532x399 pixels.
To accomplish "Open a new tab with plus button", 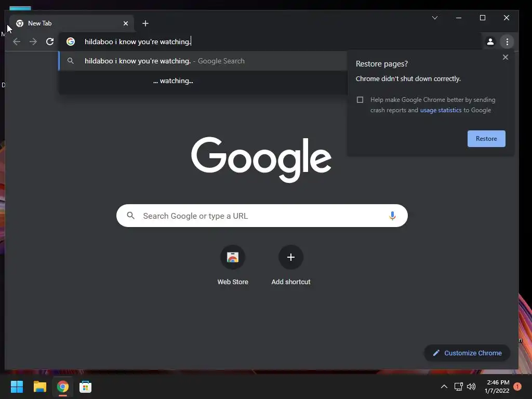I will (x=145, y=23).
